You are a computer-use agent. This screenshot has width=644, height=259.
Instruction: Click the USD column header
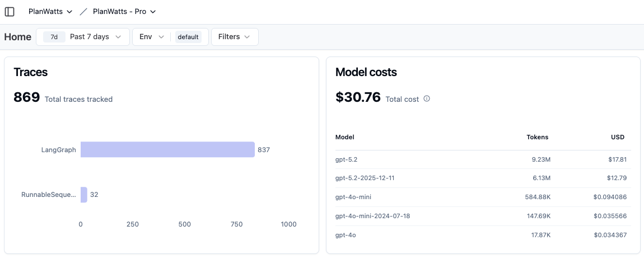[617, 137]
